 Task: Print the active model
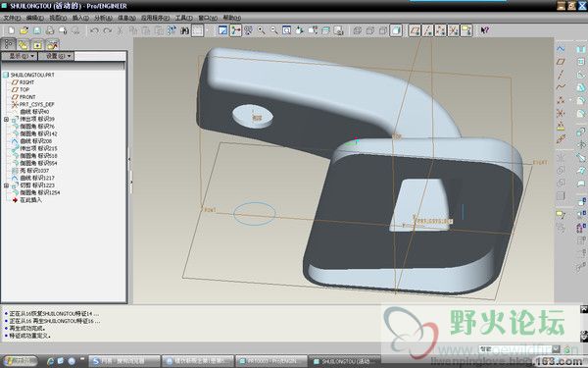[50, 30]
